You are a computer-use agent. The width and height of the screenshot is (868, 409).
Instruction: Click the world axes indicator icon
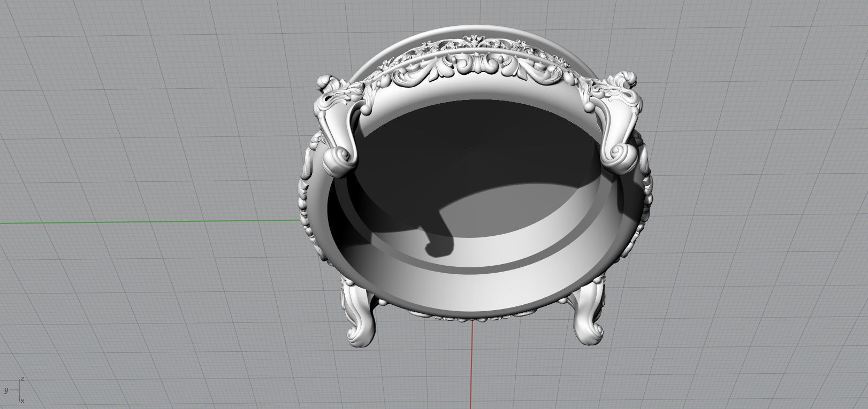(14, 390)
